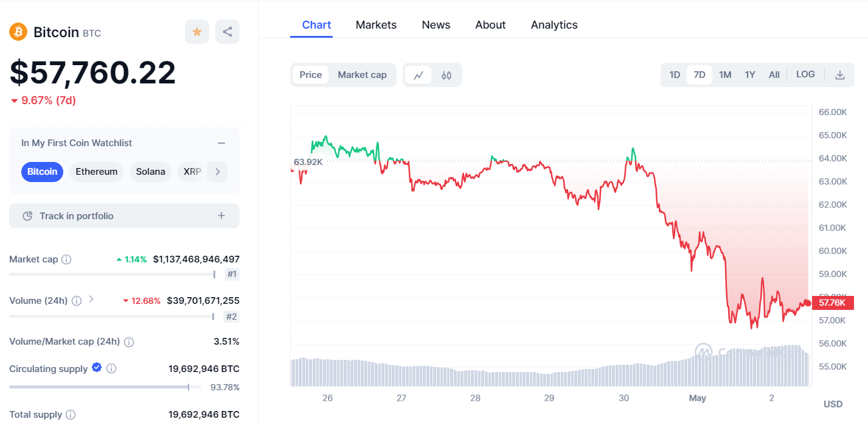The height and width of the screenshot is (425, 868).
Task: Click Volume rank progress bar
Action: (112, 317)
